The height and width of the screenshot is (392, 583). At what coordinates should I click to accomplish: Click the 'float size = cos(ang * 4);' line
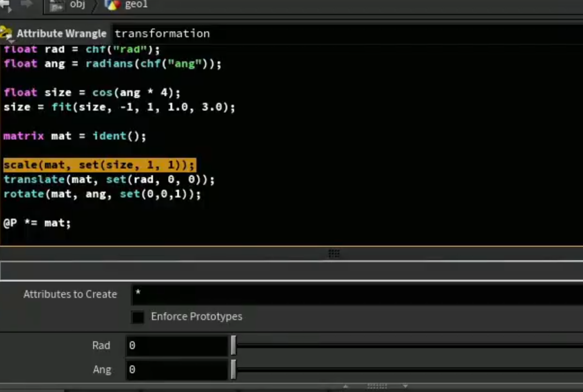pyautogui.click(x=92, y=93)
